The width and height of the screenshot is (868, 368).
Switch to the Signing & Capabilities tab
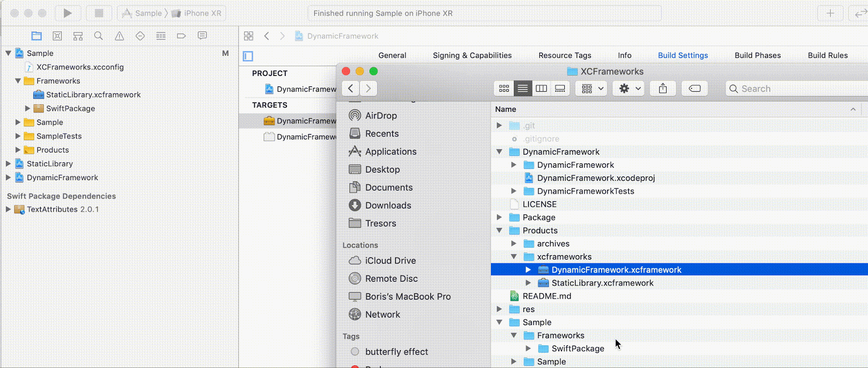tap(472, 55)
